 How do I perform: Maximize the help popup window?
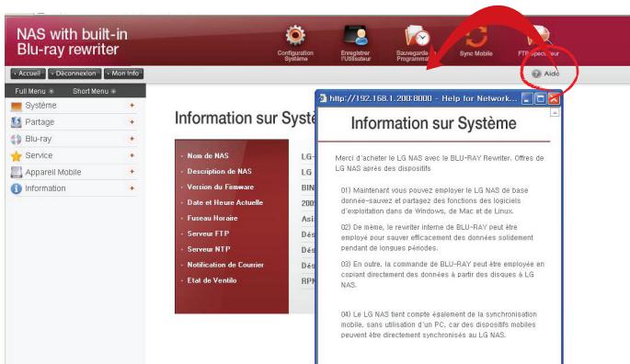tap(541, 98)
